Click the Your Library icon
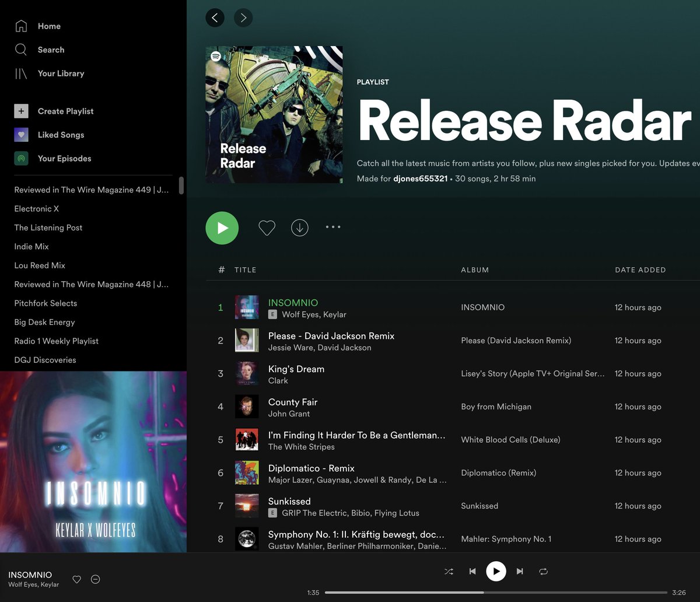700x602 pixels. (x=21, y=73)
